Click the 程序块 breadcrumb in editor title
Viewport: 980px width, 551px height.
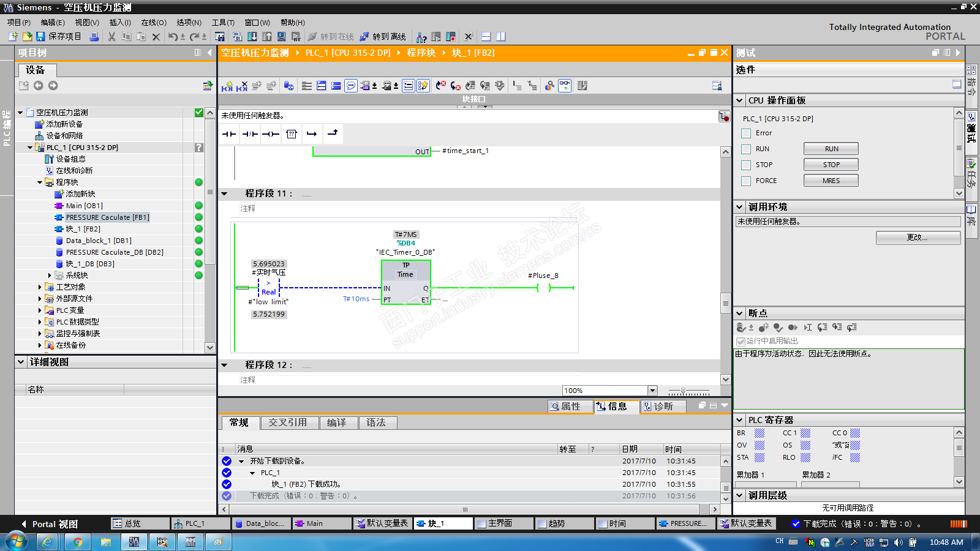[x=421, y=53]
